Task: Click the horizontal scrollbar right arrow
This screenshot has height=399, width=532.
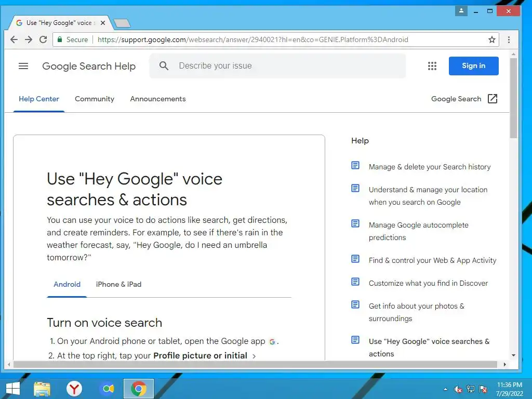Action: 504,364
